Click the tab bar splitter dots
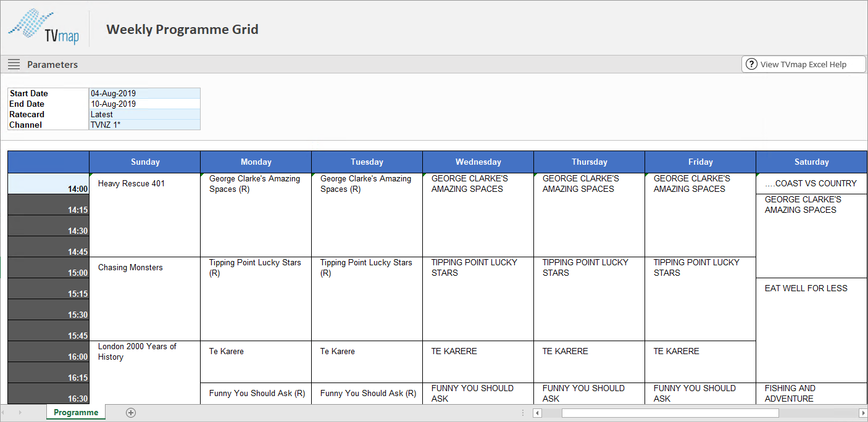 (x=523, y=413)
